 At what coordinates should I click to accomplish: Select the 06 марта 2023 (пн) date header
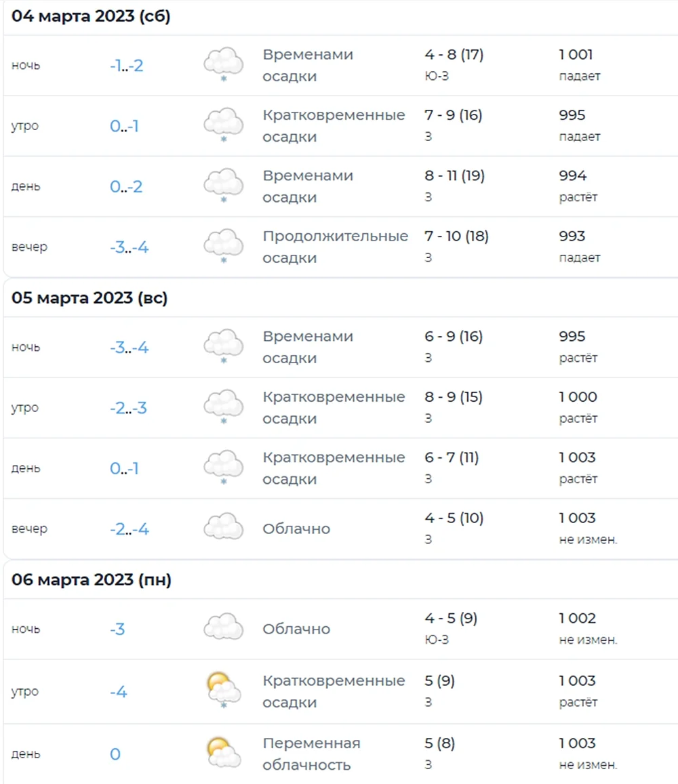92,580
